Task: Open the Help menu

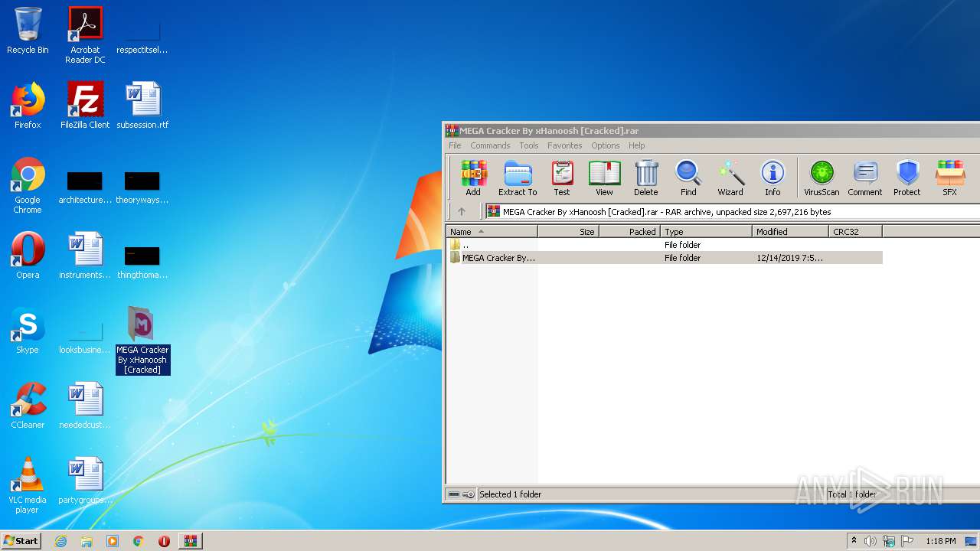Action: click(637, 145)
